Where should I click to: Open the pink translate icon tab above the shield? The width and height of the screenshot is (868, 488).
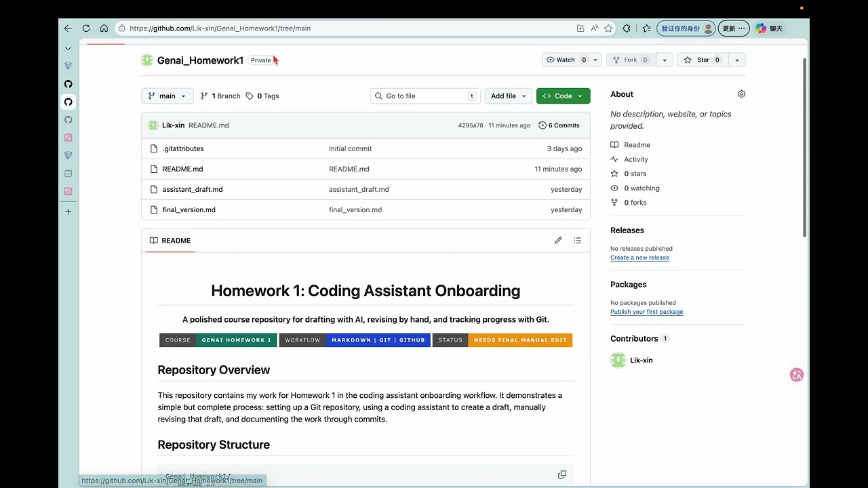68,138
